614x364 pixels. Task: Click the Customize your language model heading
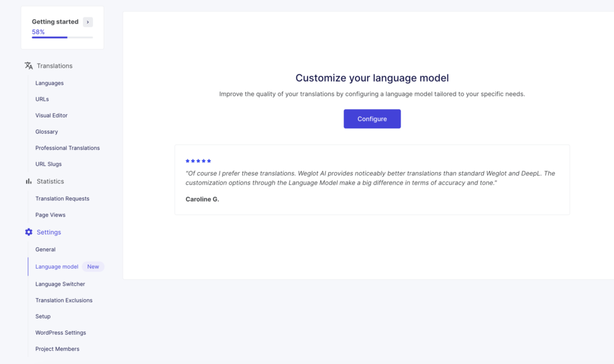[x=372, y=78]
